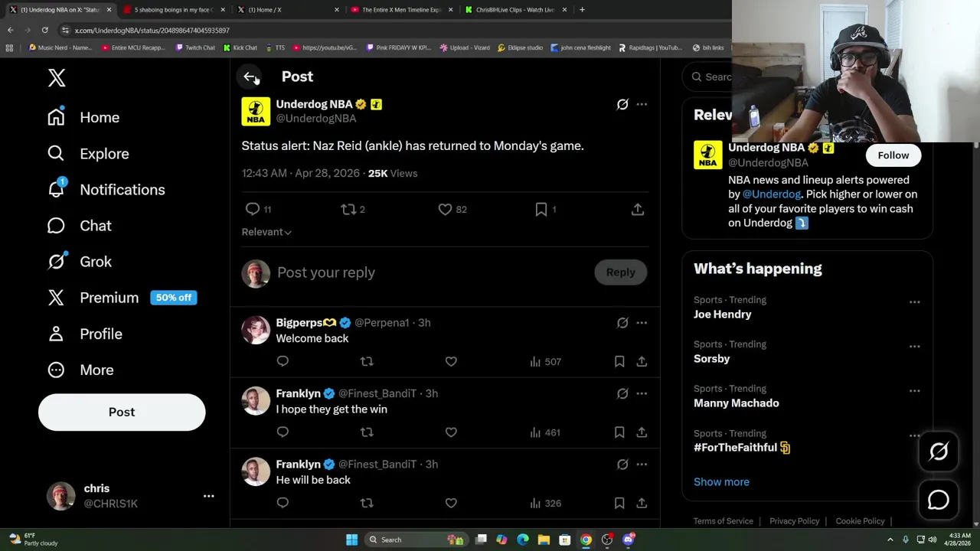Open the Joe Hendry trending topic
Viewport: 980px width, 551px height.
723,315
